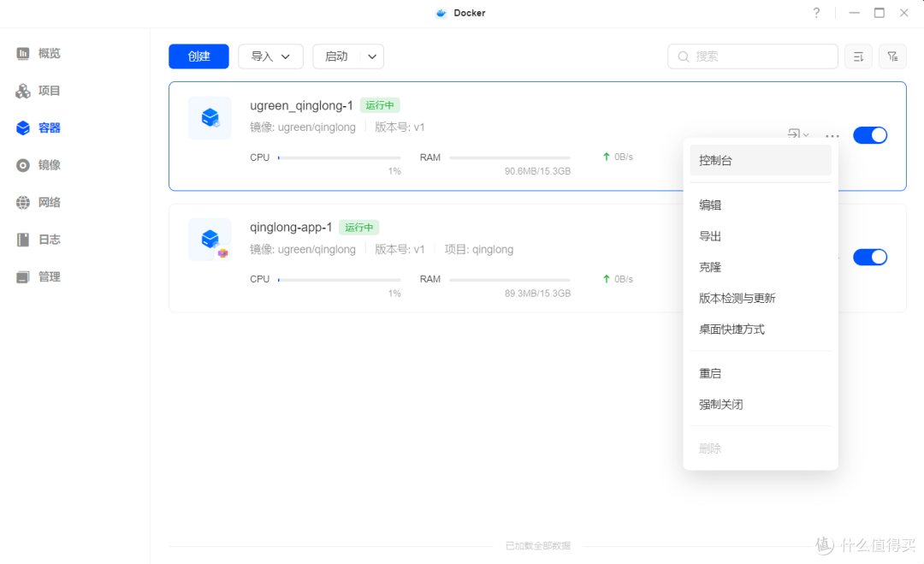Click the filter icon by search
924x564 pixels.
click(x=892, y=56)
